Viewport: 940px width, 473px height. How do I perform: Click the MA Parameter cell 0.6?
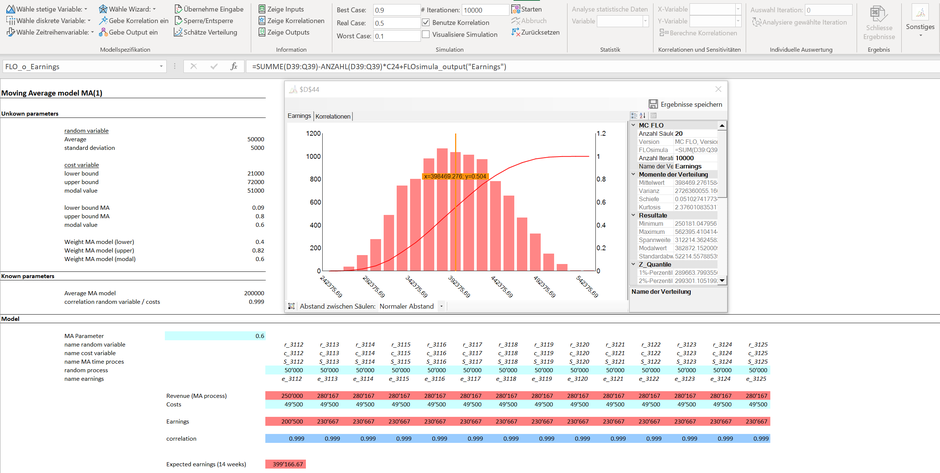tap(215, 336)
